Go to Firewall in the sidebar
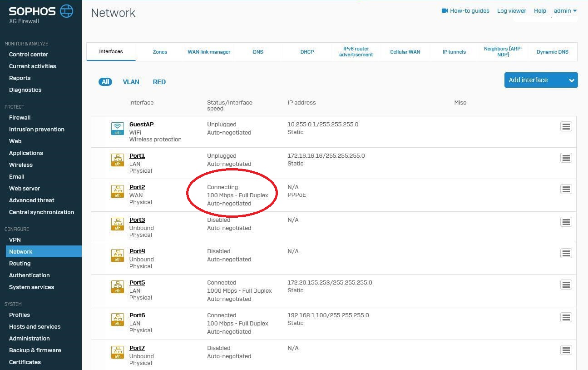The image size is (588, 370). [20, 117]
